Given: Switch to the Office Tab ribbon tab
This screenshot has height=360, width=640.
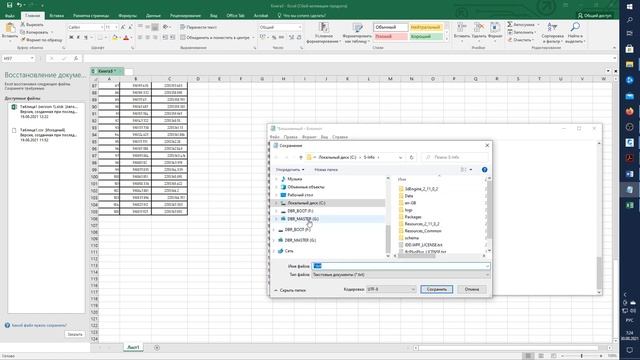Looking at the screenshot, I should click(235, 16).
